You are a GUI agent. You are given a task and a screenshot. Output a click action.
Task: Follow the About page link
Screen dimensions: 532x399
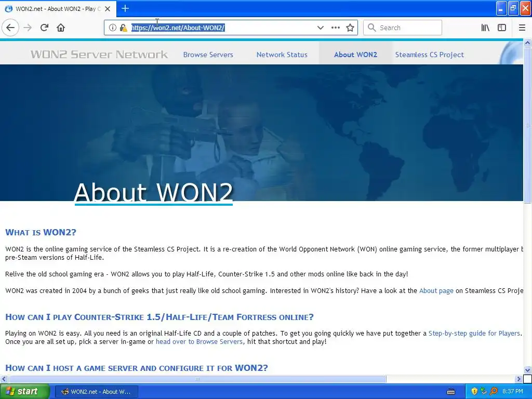pyautogui.click(x=436, y=291)
